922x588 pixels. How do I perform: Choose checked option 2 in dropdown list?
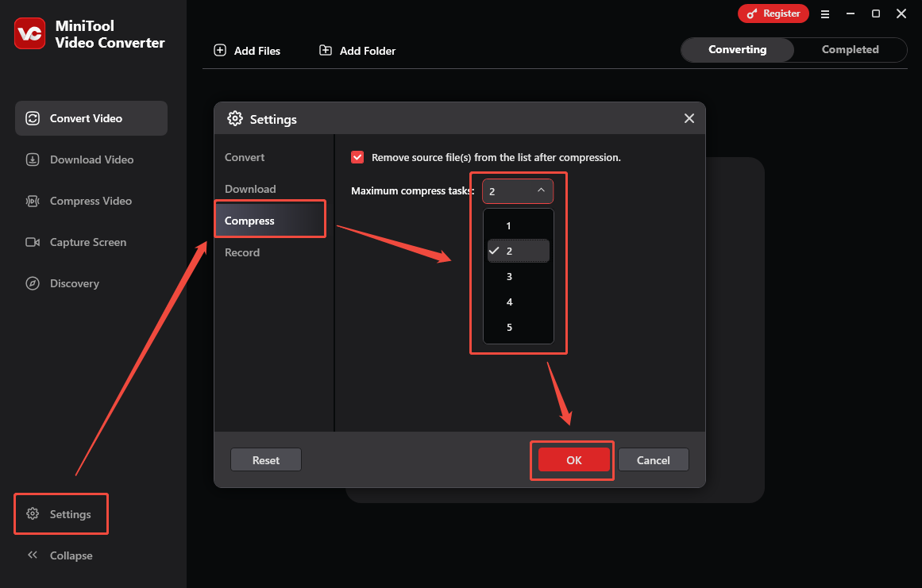click(518, 251)
